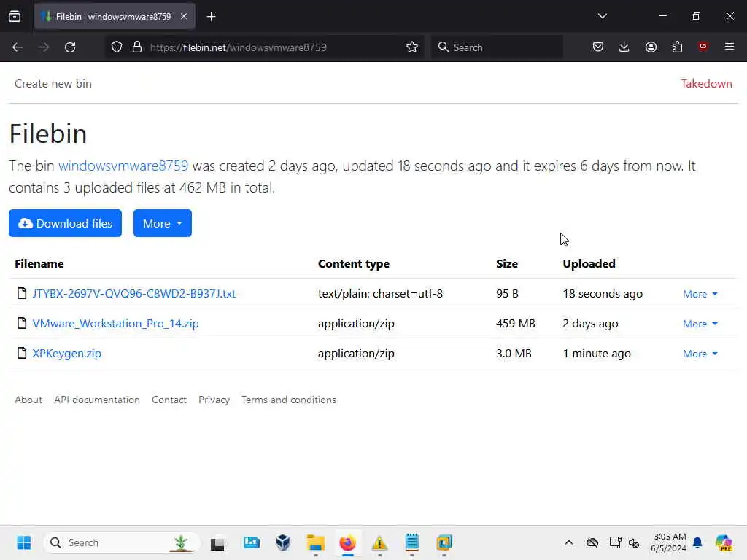This screenshot has height=560, width=747.
Task: Click the '95 B' size cell
Action: 507,293
